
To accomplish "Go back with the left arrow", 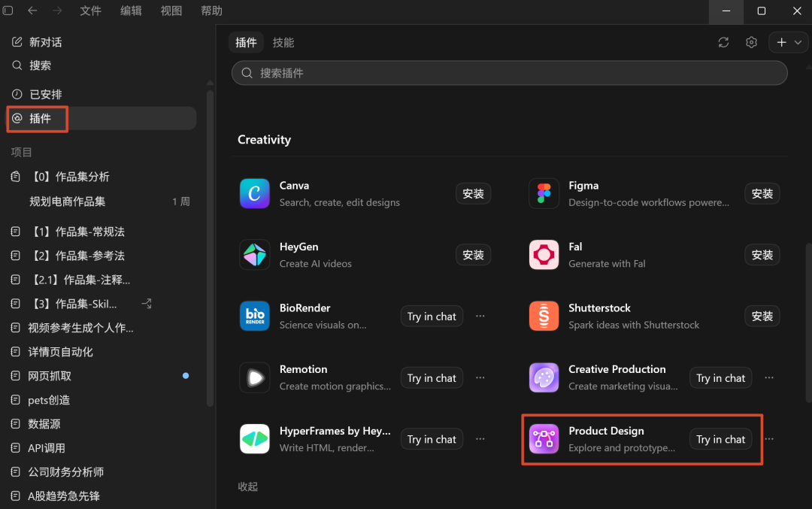I will [x=32, y=11].
